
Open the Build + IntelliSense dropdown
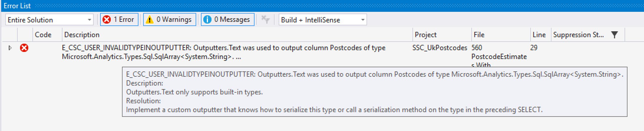(x=323, y=20)
